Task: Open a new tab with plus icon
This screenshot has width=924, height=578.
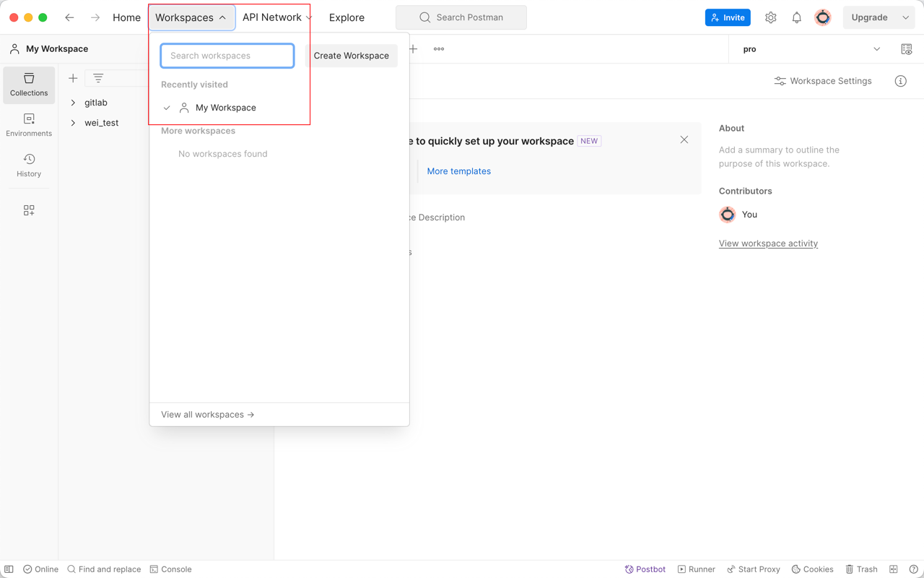Action: point(413,49)
